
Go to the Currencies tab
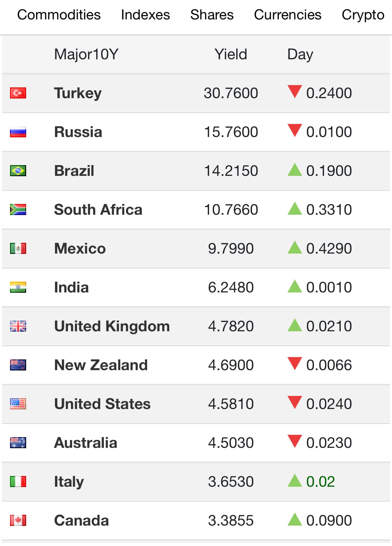(287, 15)
